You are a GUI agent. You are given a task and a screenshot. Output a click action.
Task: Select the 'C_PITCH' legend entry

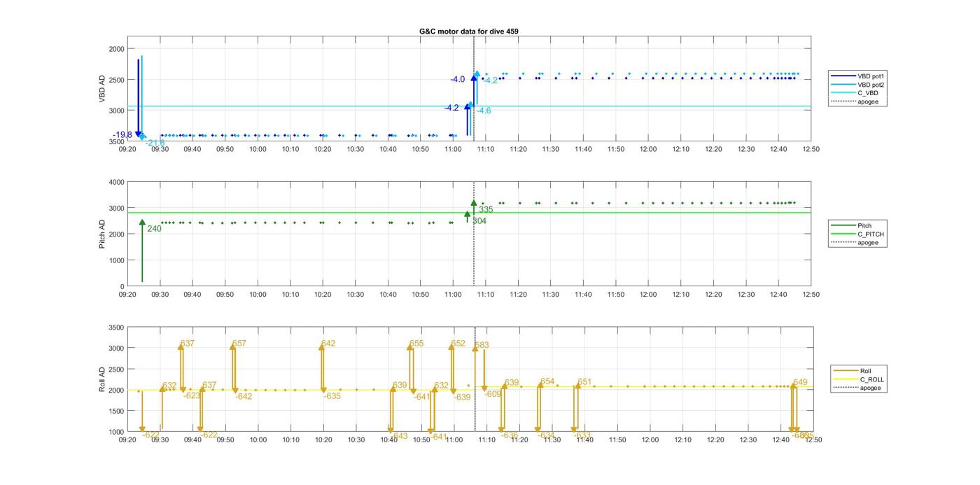tap(870, 234)
